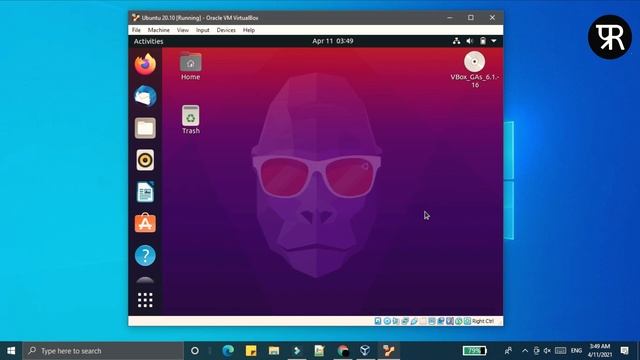Open the VirtualBox Devices menu
The width and height of the screenshot is (640, 360).
[226, 30]
